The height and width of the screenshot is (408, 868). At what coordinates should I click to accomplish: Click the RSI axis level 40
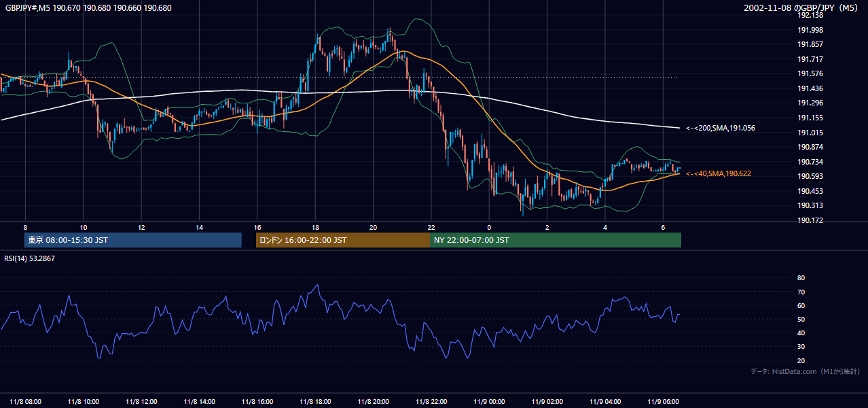tap(801, 333)
